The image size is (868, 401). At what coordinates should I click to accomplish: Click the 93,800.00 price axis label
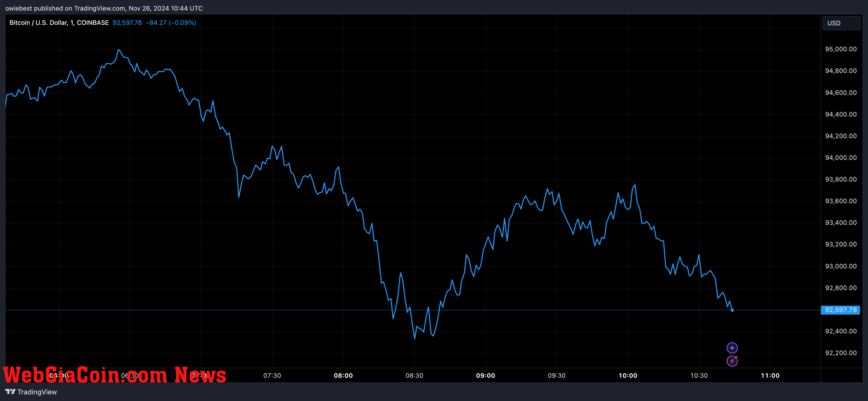pyautogui.click(x=841, y=179)
